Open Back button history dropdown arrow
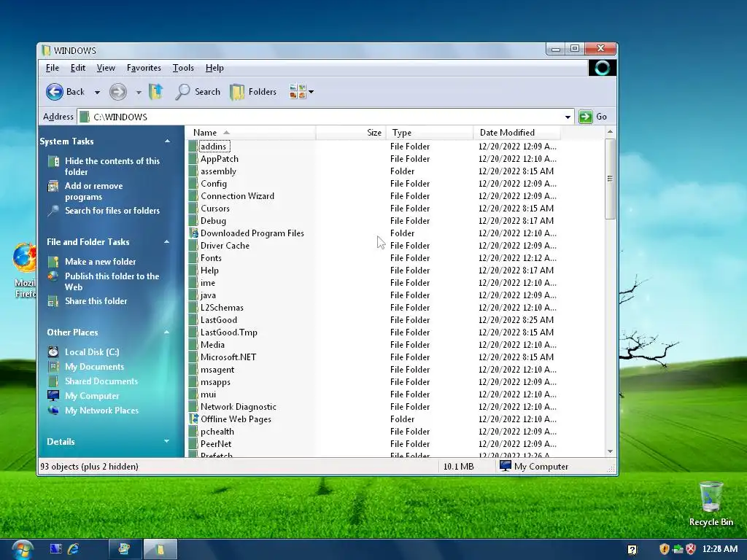Viewport: 747px width, 560px height. (97, 93)
